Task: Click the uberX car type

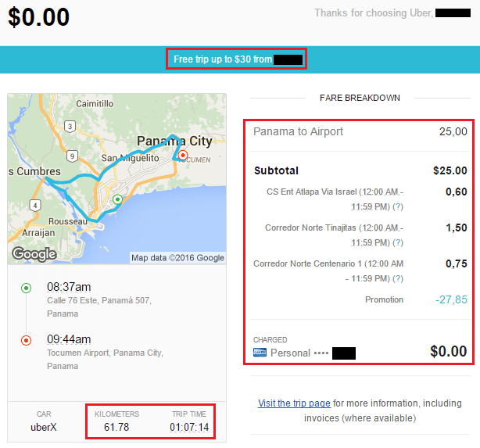Action: click(44, 427)
